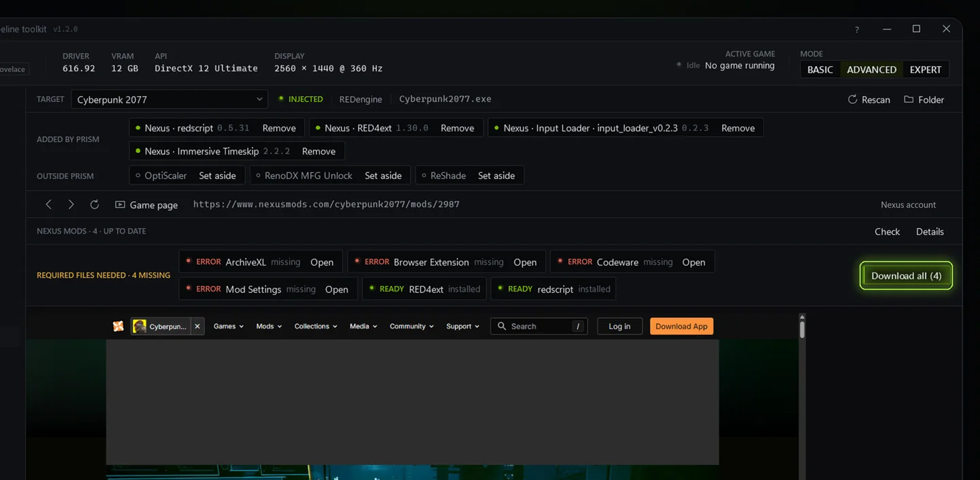The image size is (980, 480).
Task: Close the Cyberpunk game chip with X
Action: [197, 326]
